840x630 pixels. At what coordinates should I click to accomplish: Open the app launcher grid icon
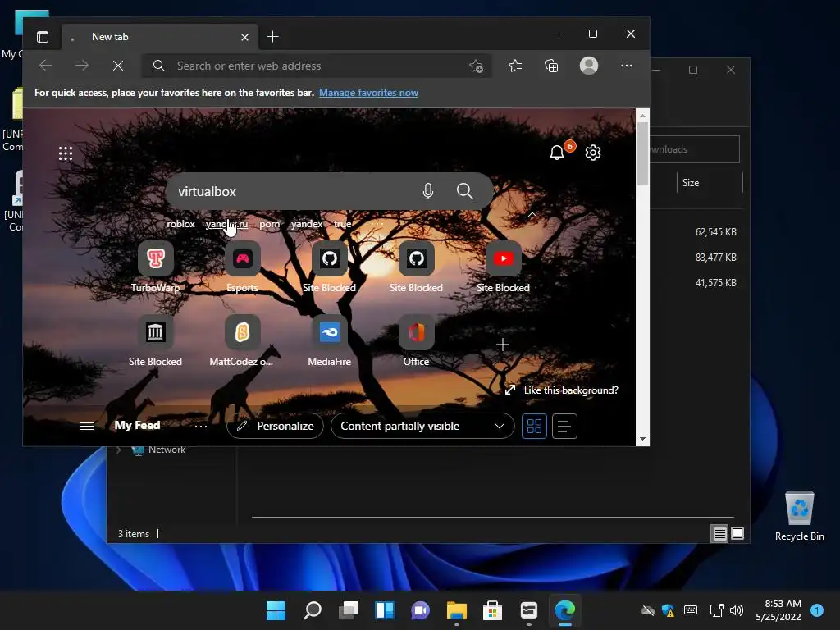(66, 153)
